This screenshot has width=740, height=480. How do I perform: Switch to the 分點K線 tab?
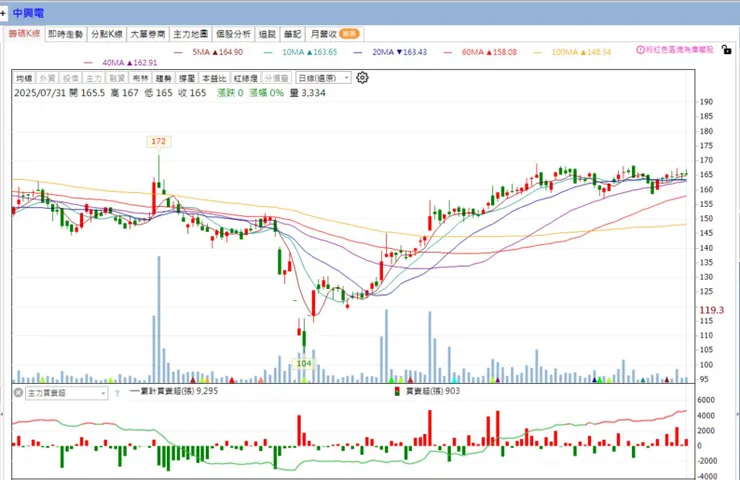click(x=107, y=34)
